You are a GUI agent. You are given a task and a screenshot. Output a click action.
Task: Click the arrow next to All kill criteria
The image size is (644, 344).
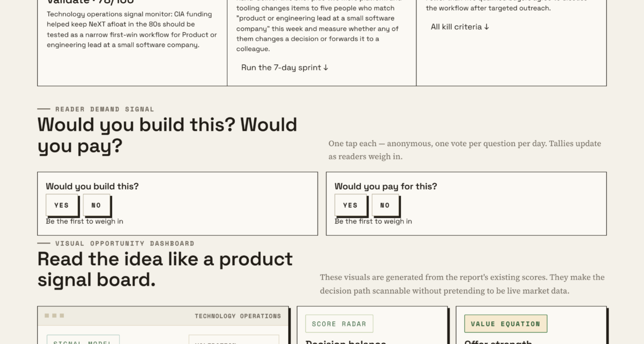coord(487,27)
